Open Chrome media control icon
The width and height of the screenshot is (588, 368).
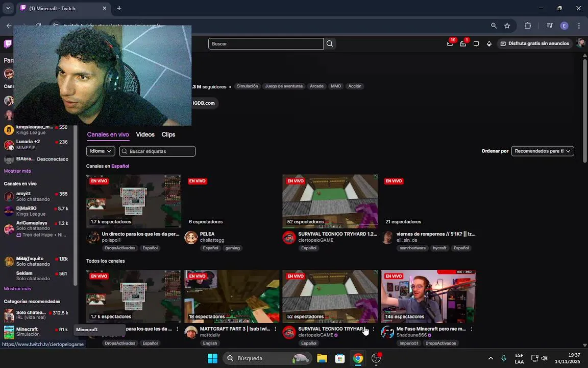(550, 26)
